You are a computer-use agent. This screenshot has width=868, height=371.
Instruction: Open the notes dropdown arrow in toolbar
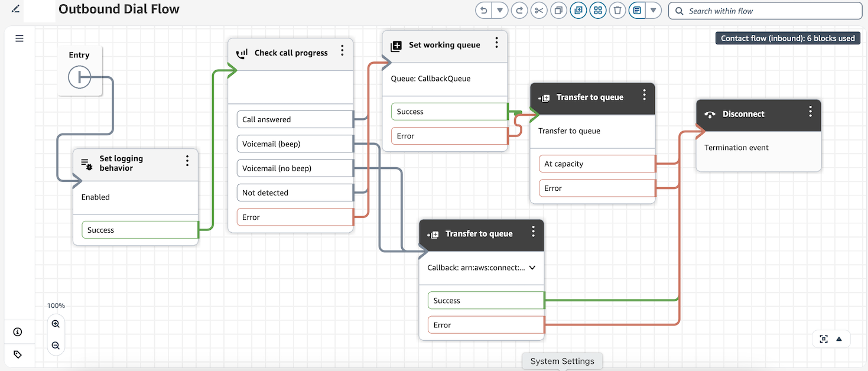[x=653, y=11]
